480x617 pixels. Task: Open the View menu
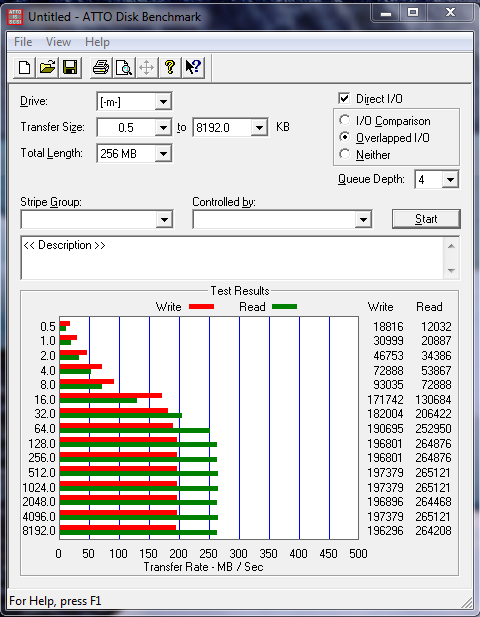58,42
